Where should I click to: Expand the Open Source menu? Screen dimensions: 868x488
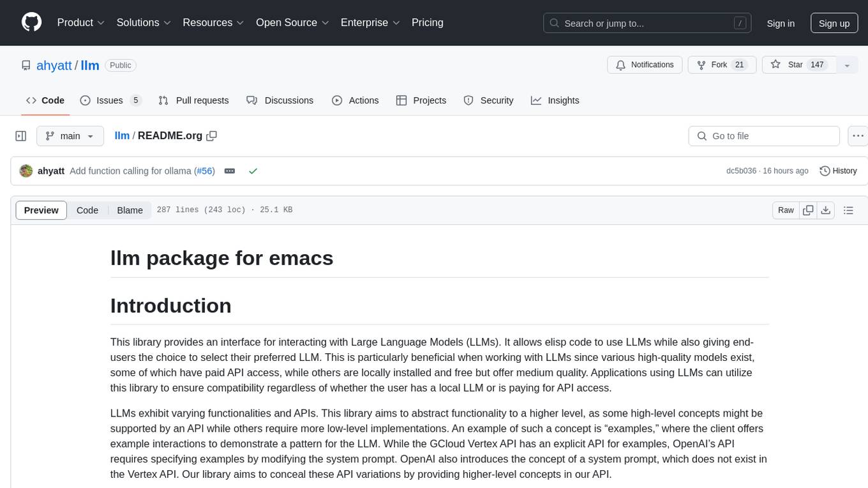pyautogui.click(x=292, y=22)
